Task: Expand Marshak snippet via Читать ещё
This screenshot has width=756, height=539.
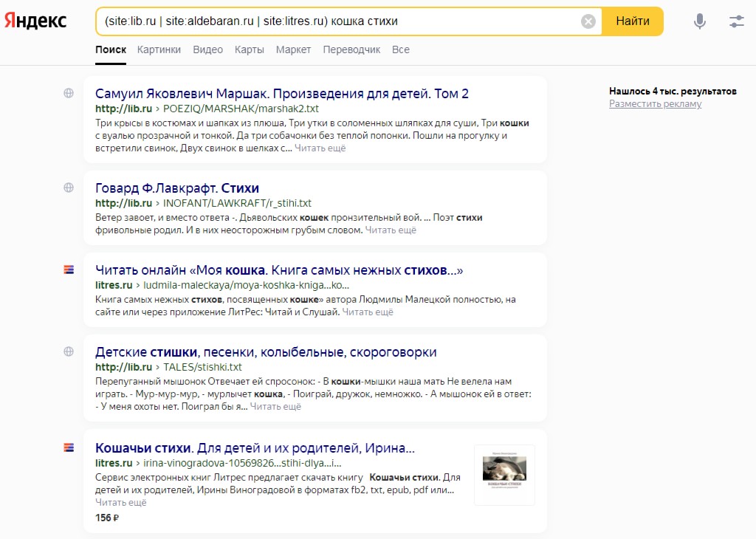Action: 320,148
